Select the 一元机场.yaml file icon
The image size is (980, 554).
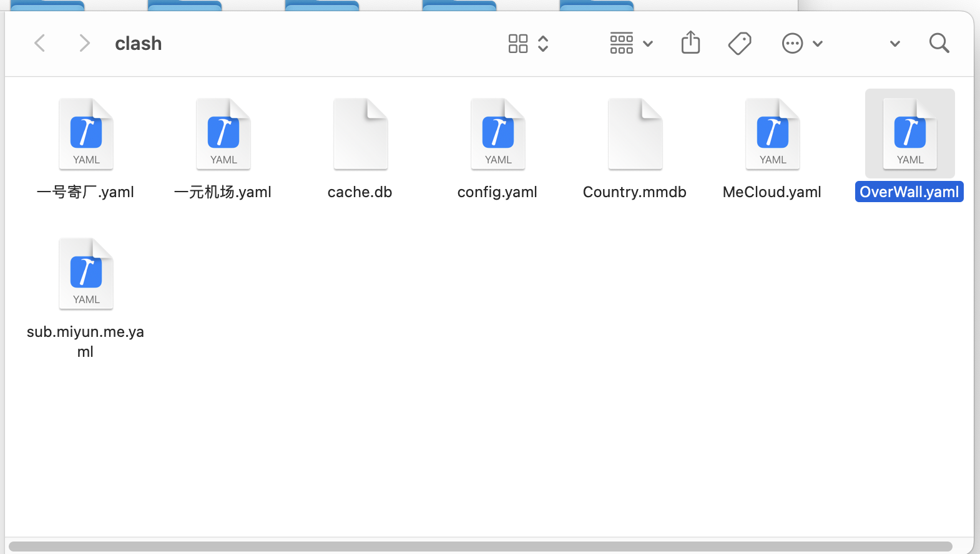223,134
